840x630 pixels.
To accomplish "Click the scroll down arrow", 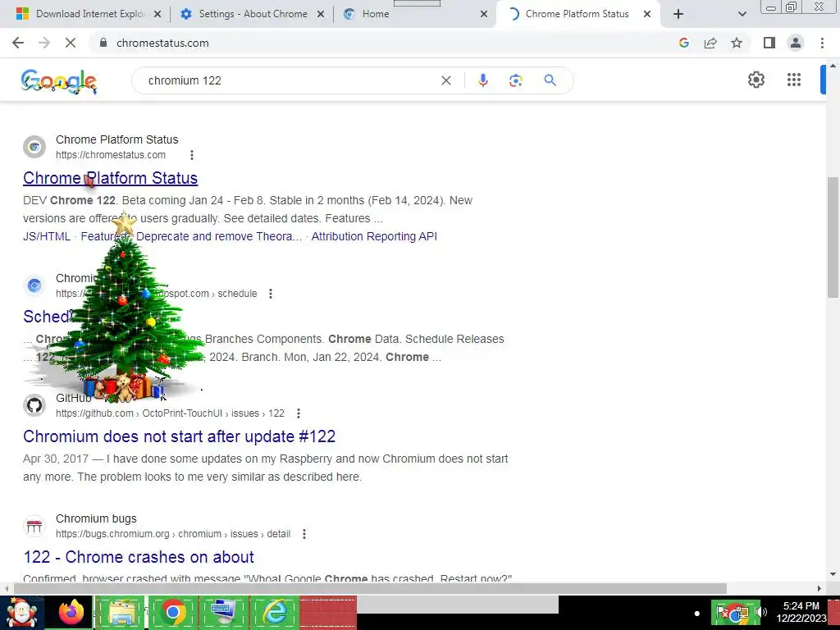I will point(833,575).
